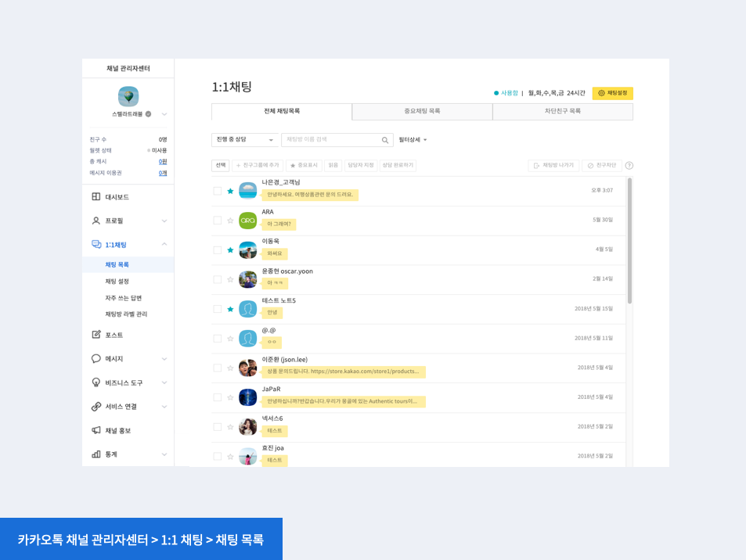
Task: Check the box for 이준환 (json.lee)
Action: [x=218, y=368]
